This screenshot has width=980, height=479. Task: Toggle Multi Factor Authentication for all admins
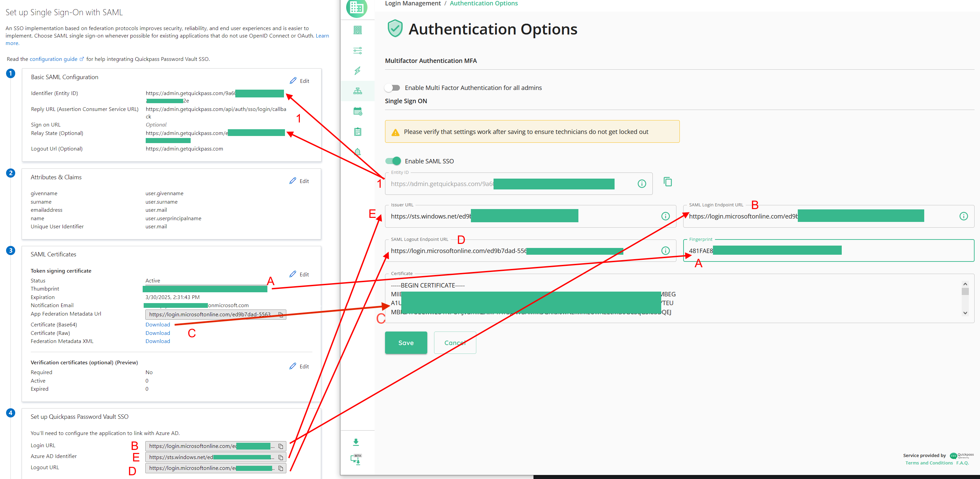point(392,88)
